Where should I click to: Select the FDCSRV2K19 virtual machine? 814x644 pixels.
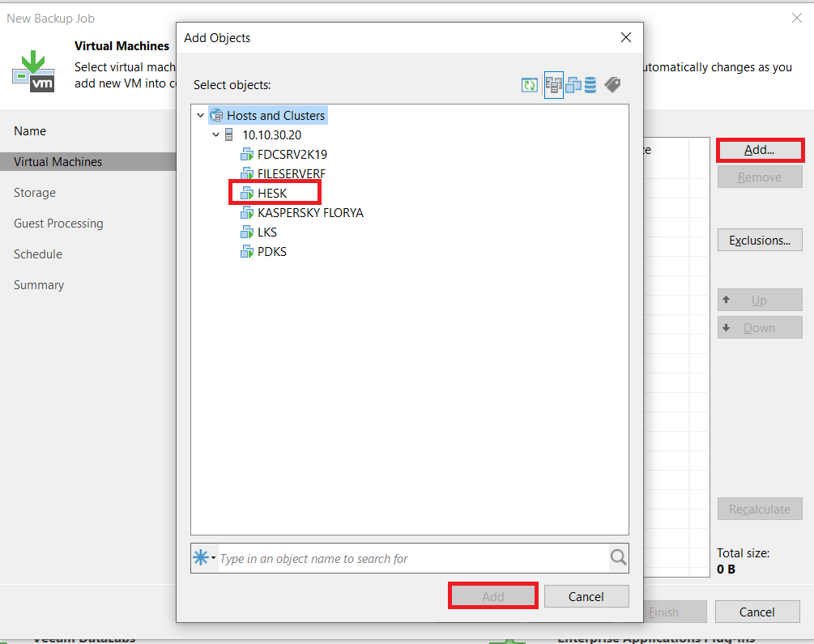292,155
